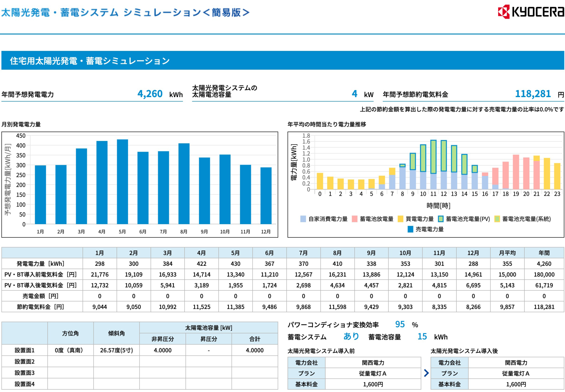Click the 住宅用太陽光発電・蓄電シミュレーション banner
This screenshot has height=392, width=565.
click(283, 60)
